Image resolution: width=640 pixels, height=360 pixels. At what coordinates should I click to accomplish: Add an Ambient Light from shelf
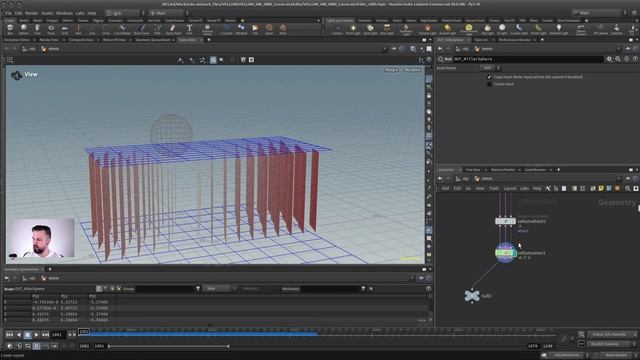(x=559, y=29)
